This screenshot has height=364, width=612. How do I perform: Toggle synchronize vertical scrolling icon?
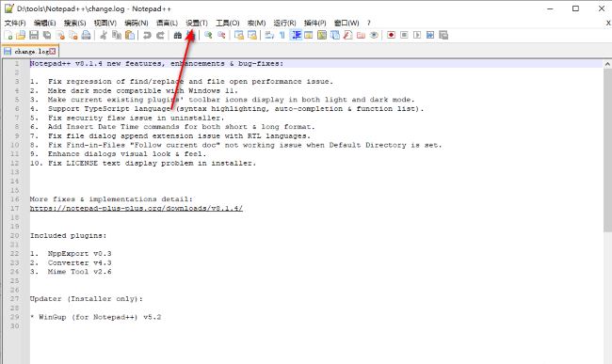239,36
